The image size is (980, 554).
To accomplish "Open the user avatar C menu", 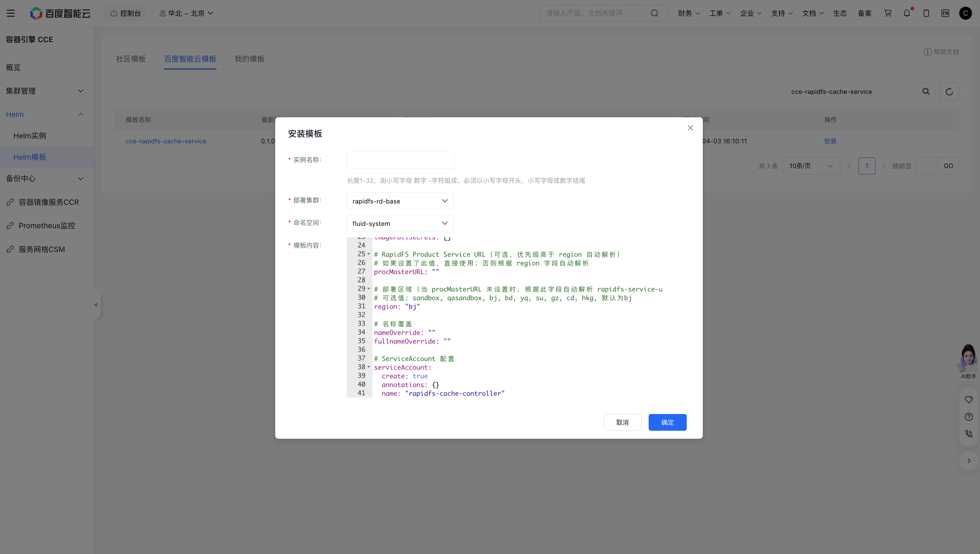I will point(966,13).
